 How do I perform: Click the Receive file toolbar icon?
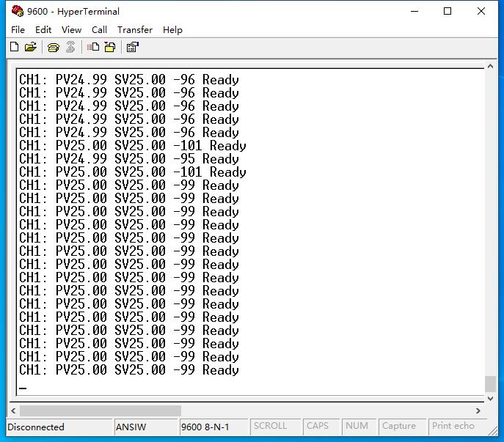110,47
